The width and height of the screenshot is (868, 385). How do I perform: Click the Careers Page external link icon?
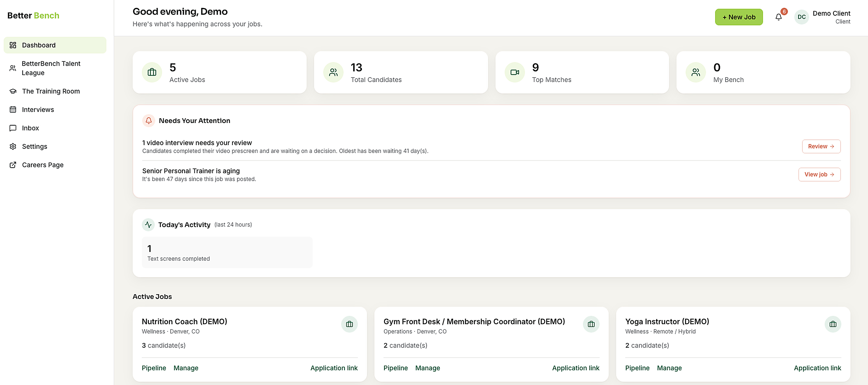coord(13,165)
